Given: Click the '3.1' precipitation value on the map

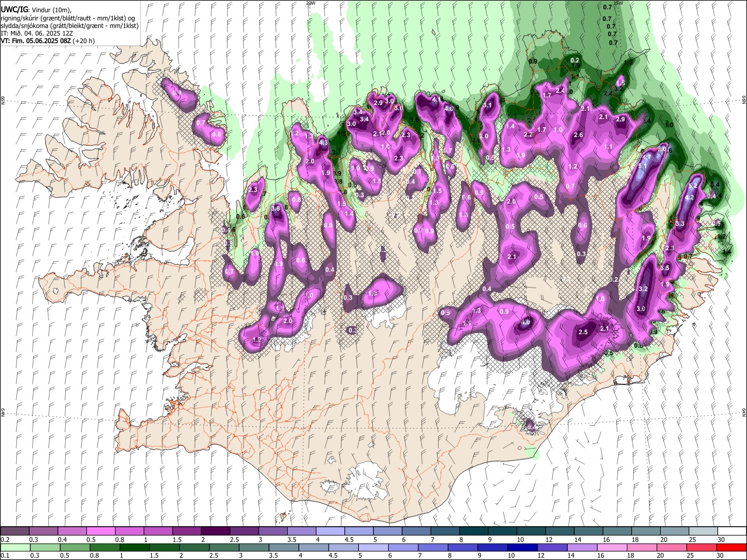Looking at the screenshot, I should [487, 105].
